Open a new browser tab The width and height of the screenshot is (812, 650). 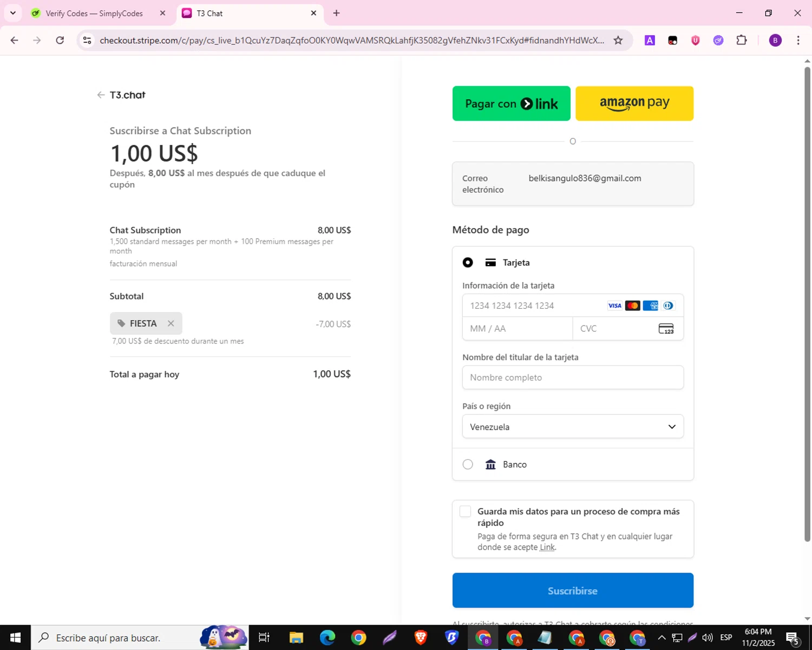point(336,13)
